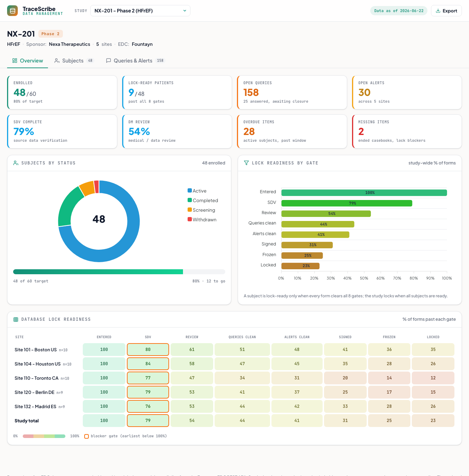
Task: Open the SDV Complete 79% card
Action: [62, 131]
